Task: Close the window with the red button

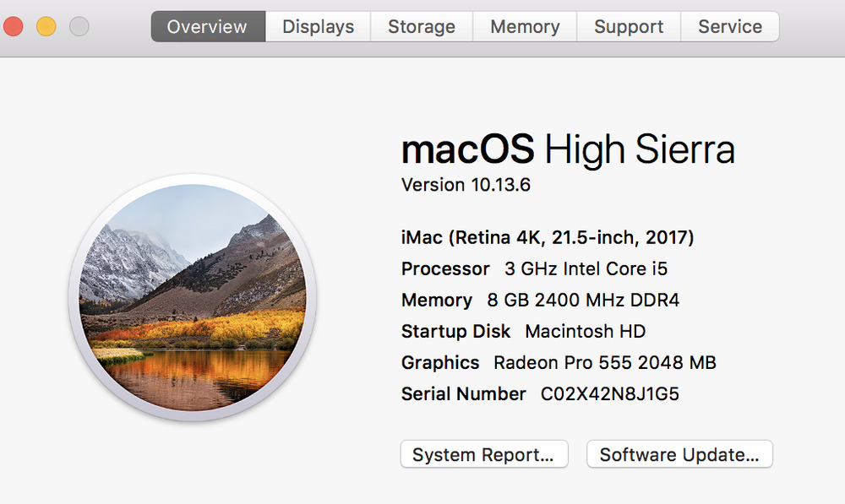Action: pos(14,26)
